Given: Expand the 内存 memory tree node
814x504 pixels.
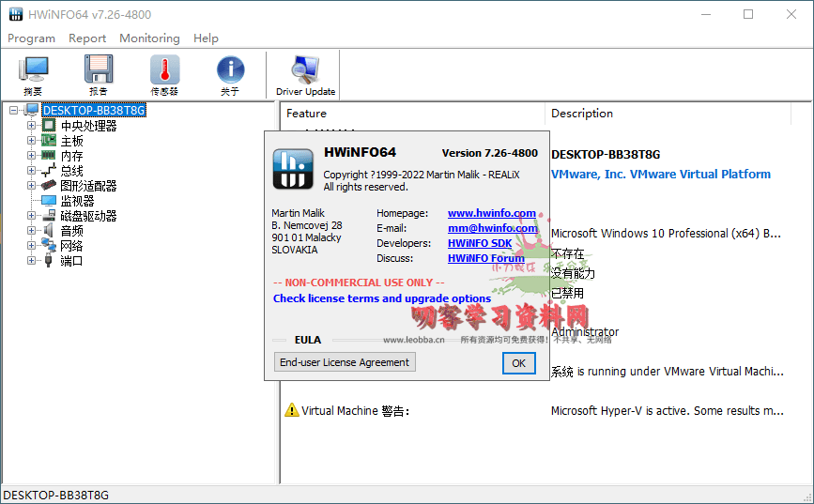Looking at the screenshot, I should pyautogui.click(x=32, y=156).
